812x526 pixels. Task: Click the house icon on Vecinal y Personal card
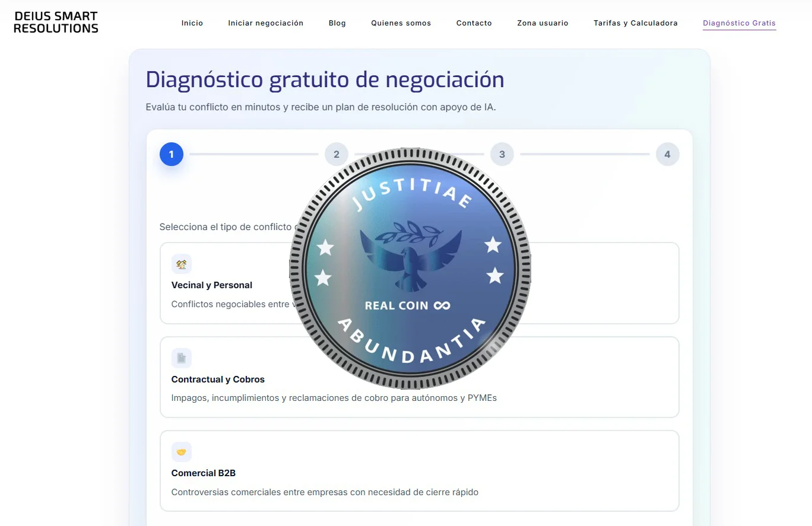pos(182,264)
